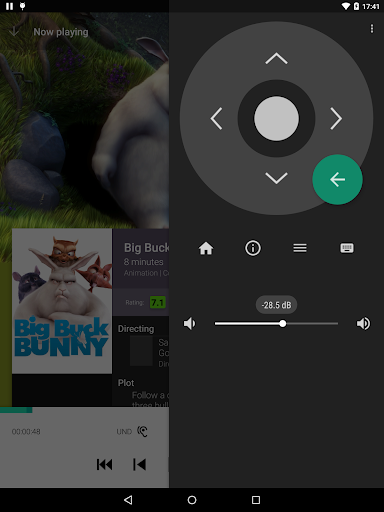The width and height of the screenshot is (384, 512).
Task: Collapse Now playing with the down arrow
Action: pyautogui.click(x=14, y=32)
